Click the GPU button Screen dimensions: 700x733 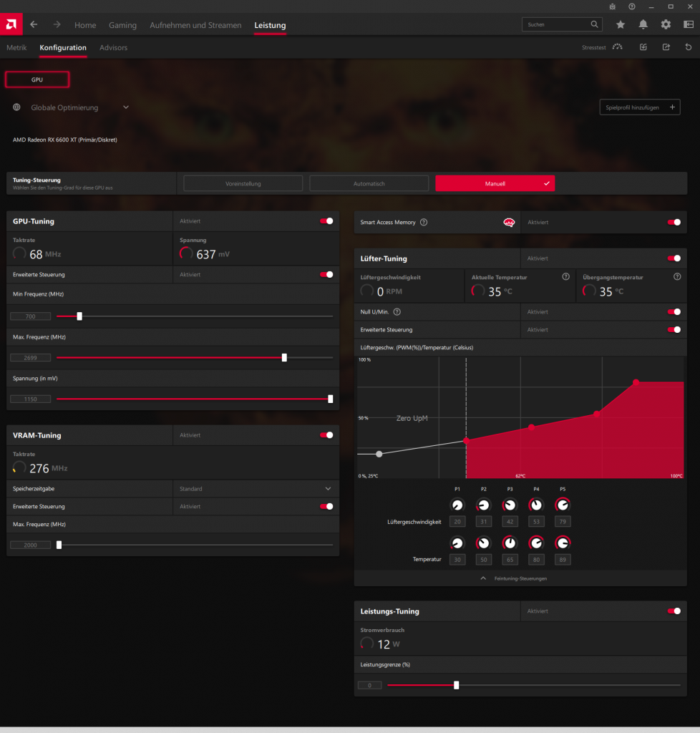pyautogui.click(x=37, y=79)
